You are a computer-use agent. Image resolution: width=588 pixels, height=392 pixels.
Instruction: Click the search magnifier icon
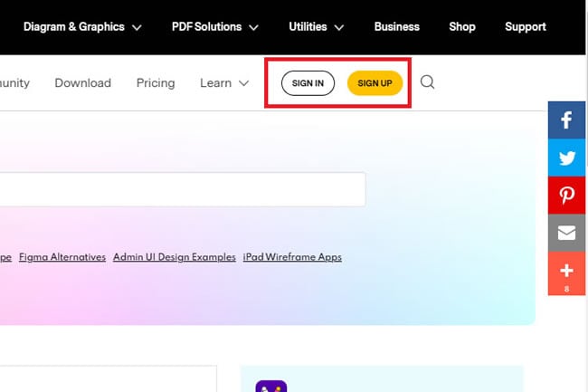click(x=428, y=82)
